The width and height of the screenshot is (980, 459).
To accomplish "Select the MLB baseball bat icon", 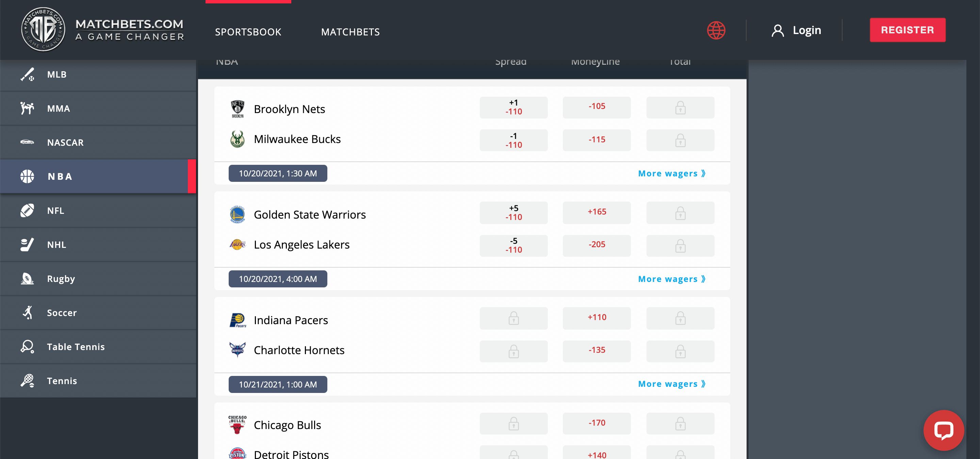I will 27,74.
